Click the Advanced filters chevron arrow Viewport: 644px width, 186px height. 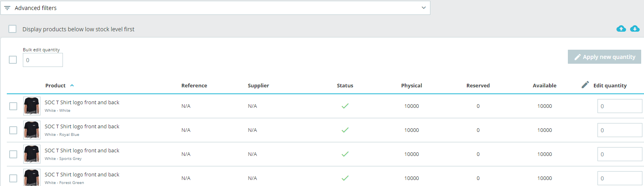click(424, 8)
